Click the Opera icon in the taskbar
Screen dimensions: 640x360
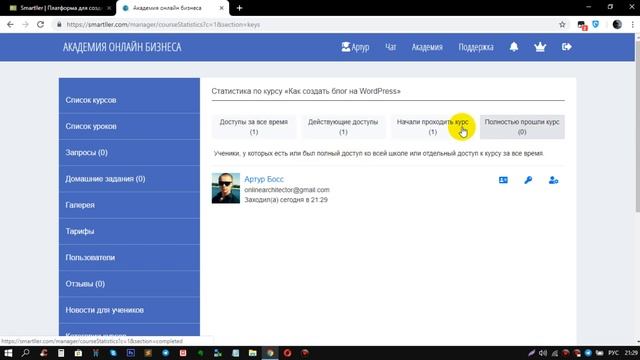coord(287,353)
